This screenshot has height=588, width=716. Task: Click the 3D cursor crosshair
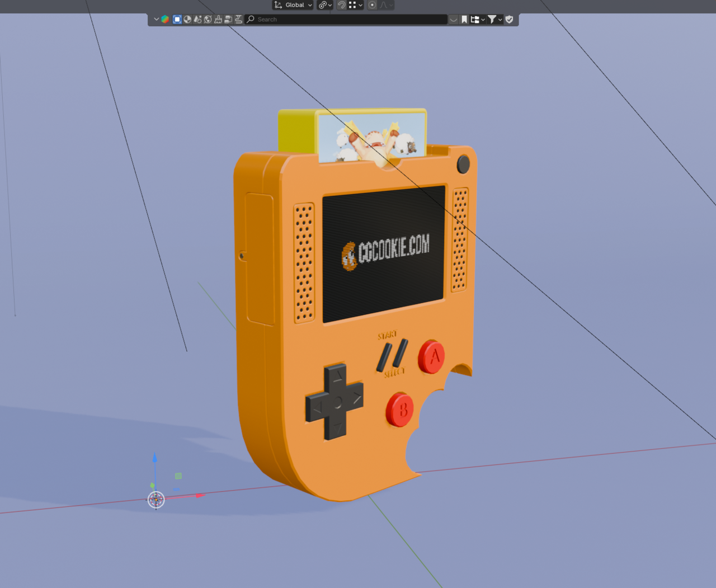[x=156, y=500]
